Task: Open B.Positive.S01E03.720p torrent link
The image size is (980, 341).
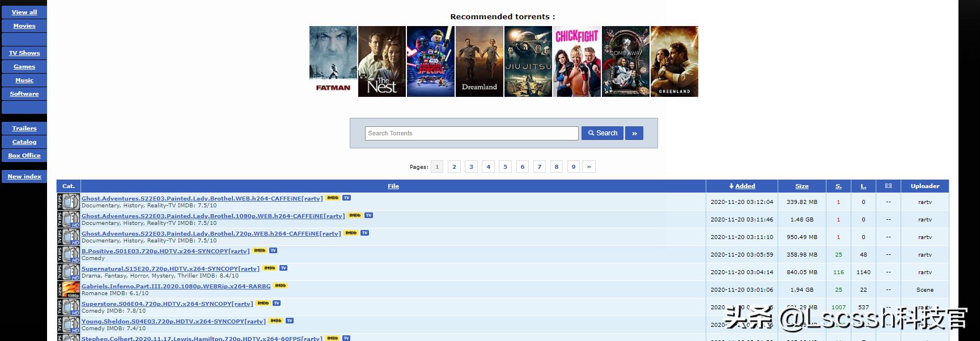Action: (166, 251)
